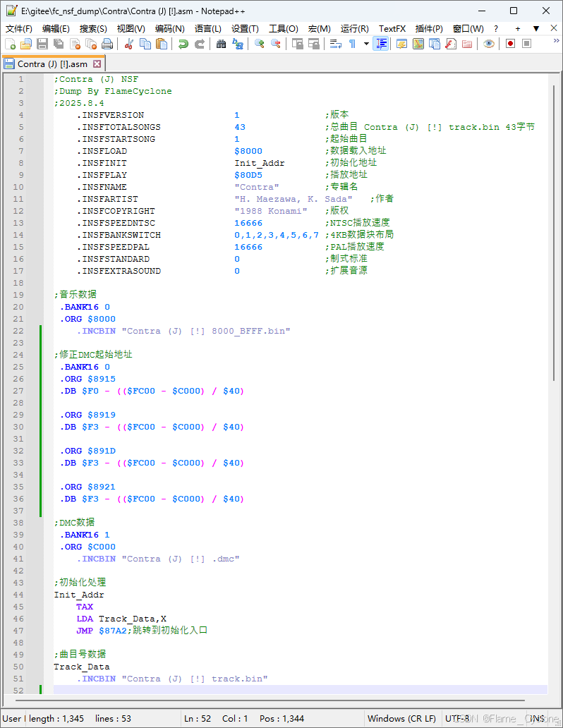
Task: Save the file with the floppy icon
Action: point(42,44)
